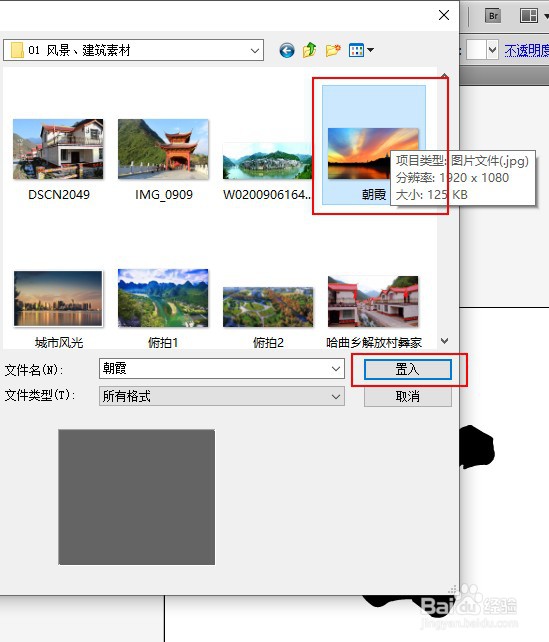Expand the folder location dropdown
Viewport: 549px width, 642px height.
(255, 50)
